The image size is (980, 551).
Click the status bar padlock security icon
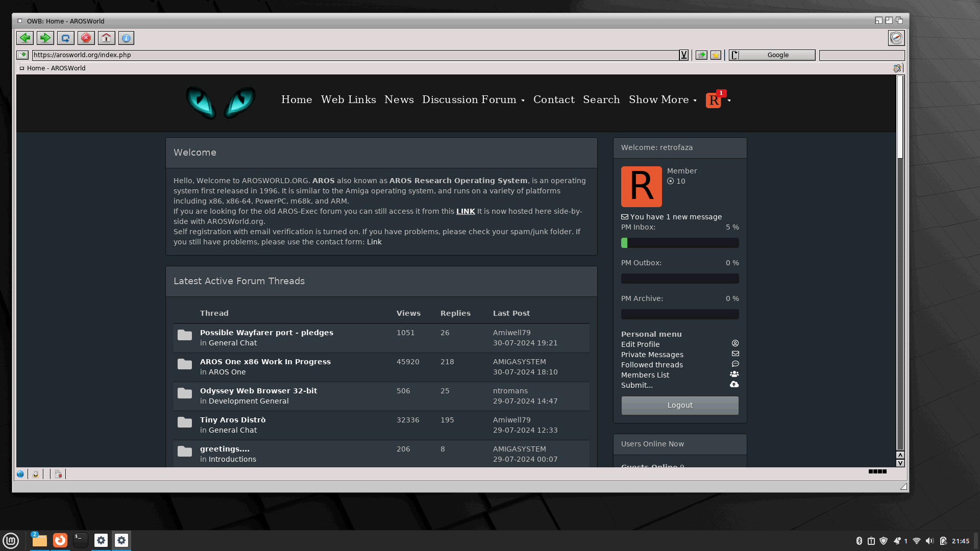[36, 474]
